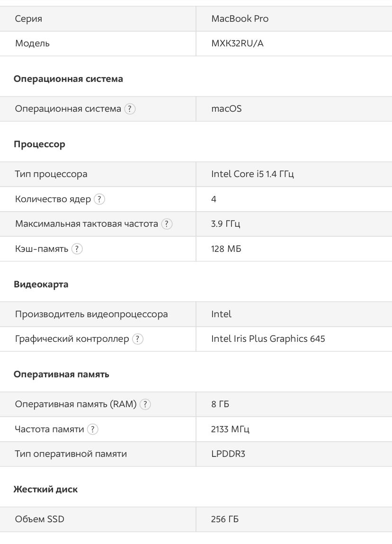Click help icon next to Операционная система row

[130, 109]
